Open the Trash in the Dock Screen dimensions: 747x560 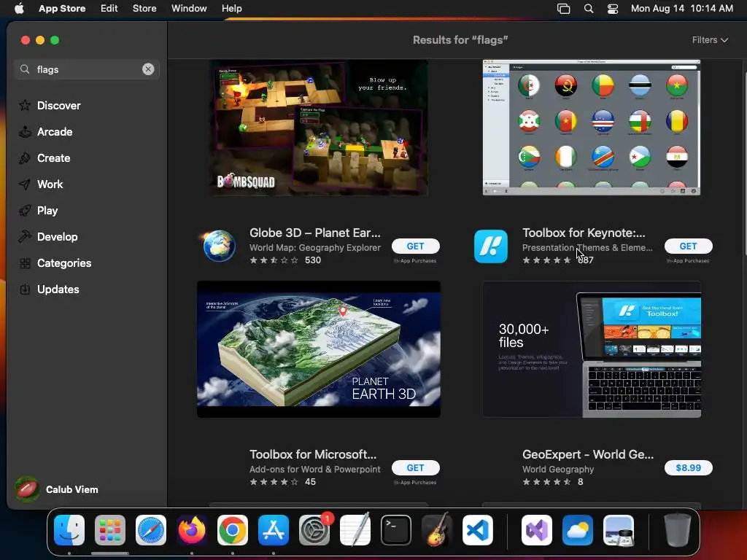[678, 530]
